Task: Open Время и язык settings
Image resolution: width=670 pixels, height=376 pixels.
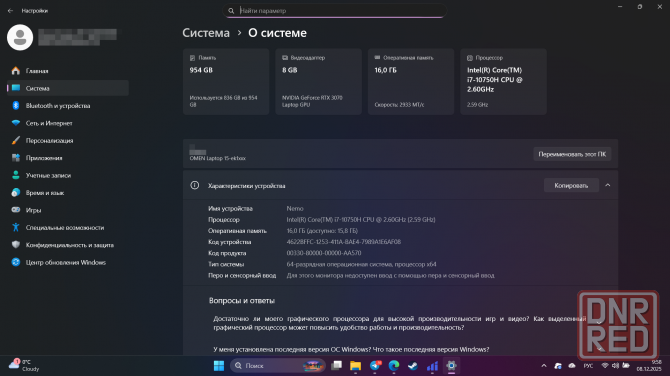Action: (x=68, y=193)
